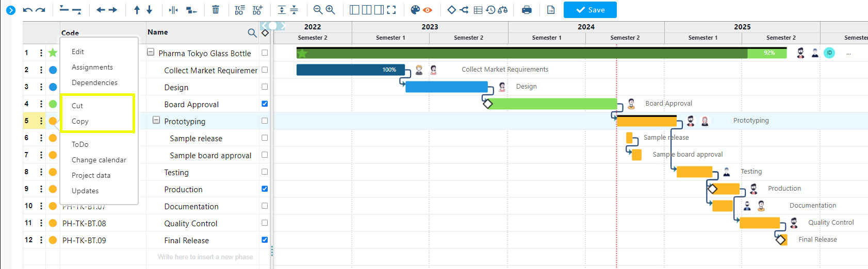
Task: Collapse all rows using the toolbar icon
Action: [294, 10]
